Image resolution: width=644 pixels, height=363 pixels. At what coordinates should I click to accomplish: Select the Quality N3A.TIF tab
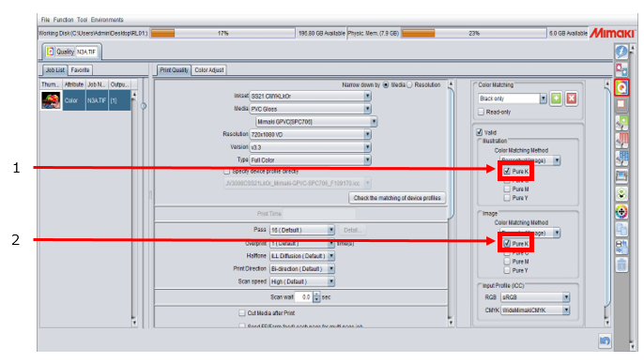click(x=71, y=52)
